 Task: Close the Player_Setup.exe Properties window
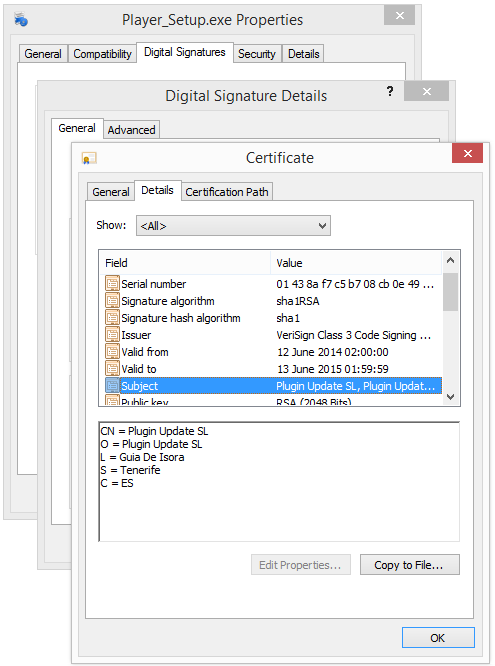tap(399, 16)
